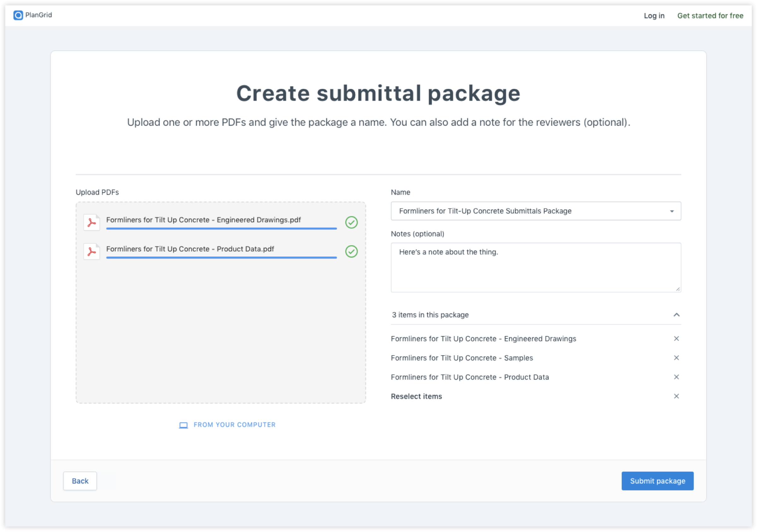Screen dimensions: 757x532
Task: Click the Back button
Action: click(x=80, y=481)
